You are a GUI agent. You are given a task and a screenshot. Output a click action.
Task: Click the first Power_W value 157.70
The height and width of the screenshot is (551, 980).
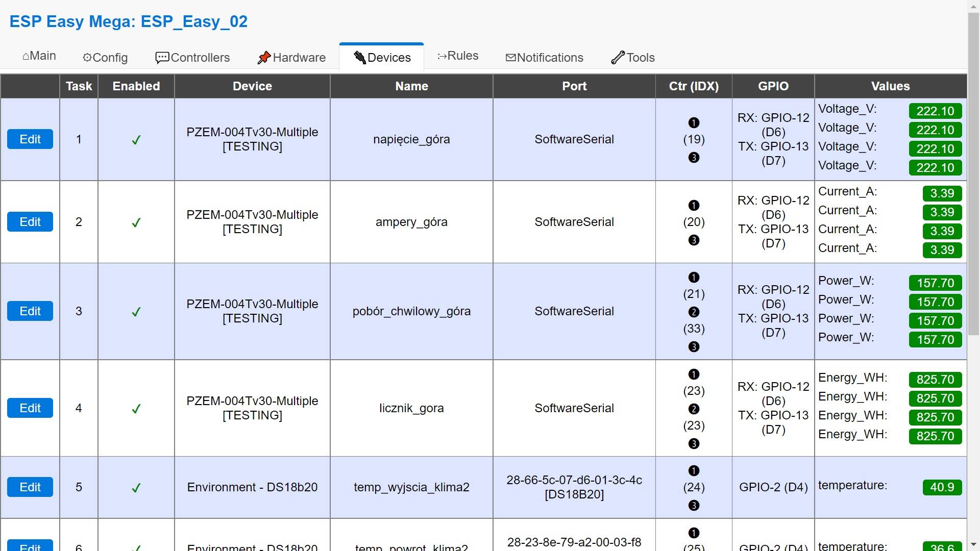coord(935,283)
